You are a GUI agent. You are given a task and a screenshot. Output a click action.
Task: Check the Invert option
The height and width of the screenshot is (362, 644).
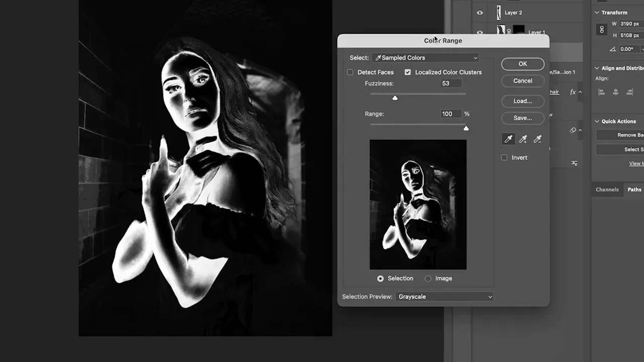pos(504,158)
